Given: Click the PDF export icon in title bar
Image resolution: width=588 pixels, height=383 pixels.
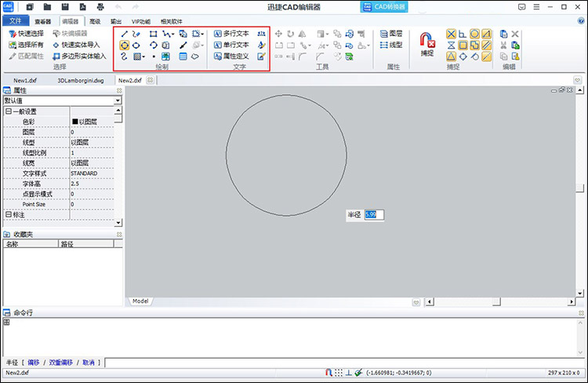Looking at the screenshot, I should 82,7.
